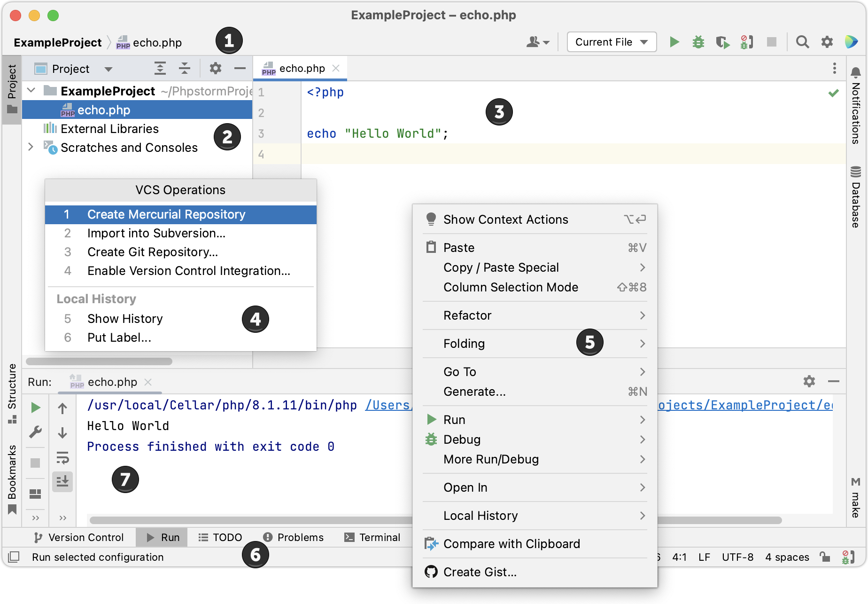Viewport: 868px width, 604px height.
Task: Expand the Open In submenu
Action: pos(535,487)
